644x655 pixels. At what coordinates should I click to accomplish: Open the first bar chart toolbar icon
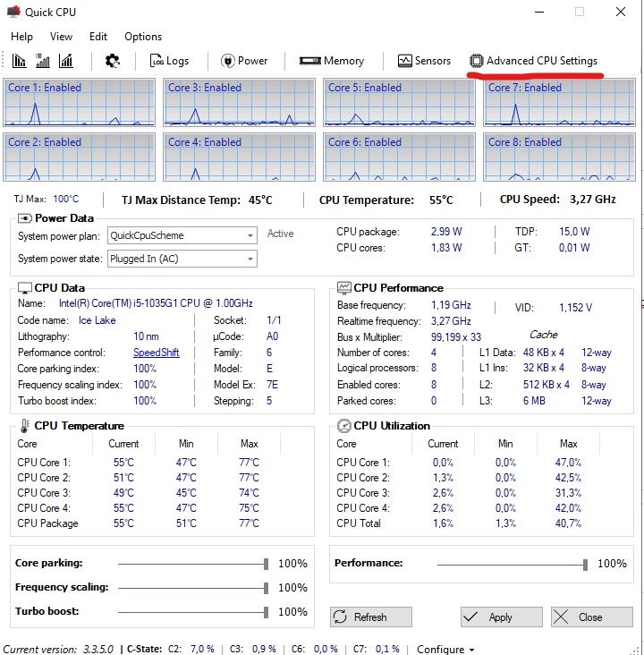19,61
